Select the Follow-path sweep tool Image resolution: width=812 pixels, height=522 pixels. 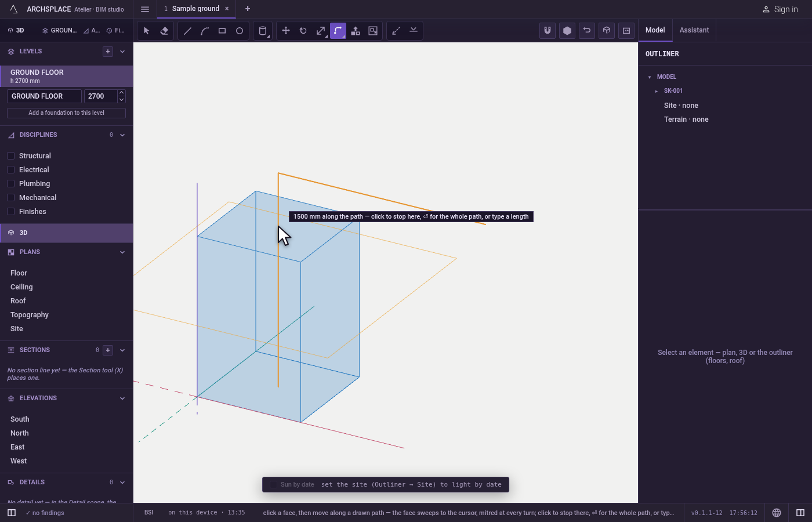(x=338, y=31)
